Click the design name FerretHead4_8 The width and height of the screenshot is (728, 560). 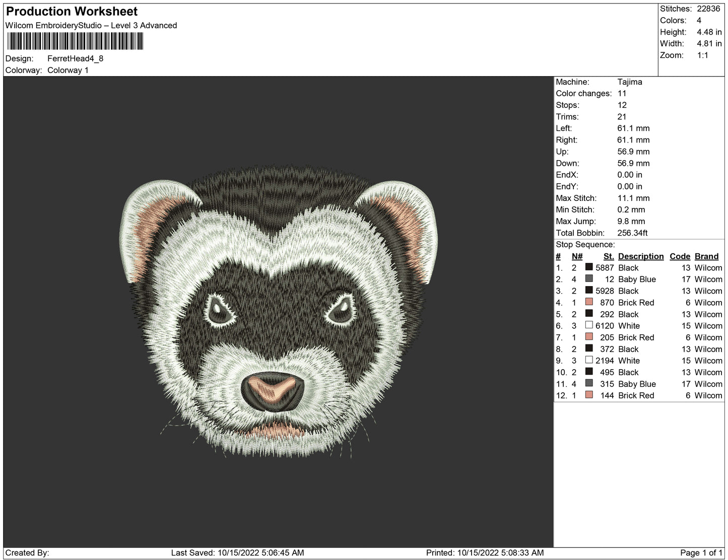point(75,58)
